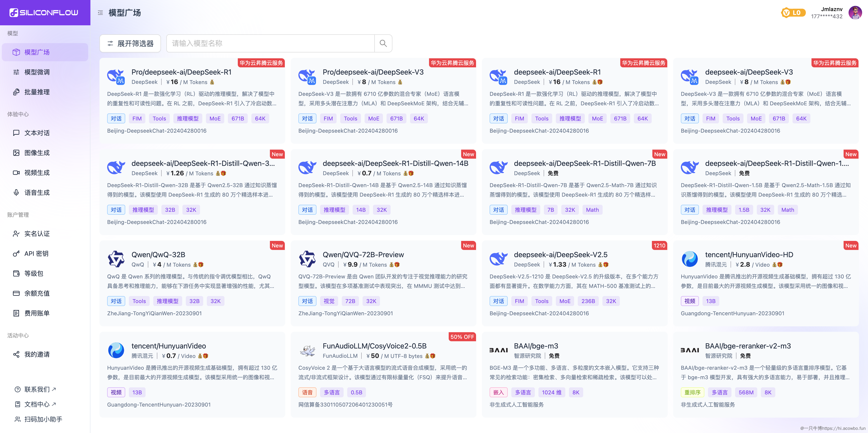The width and height of the screenshot is (868, 433).
Task: Expand the filter panel 展开筛选器
Action: pyautogui.click(x=130, y=43)
